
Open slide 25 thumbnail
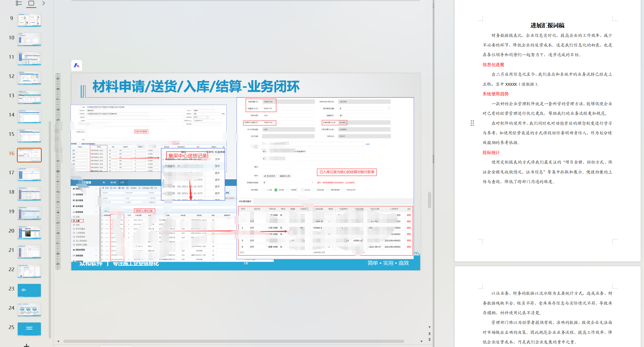tap(29, 329)
